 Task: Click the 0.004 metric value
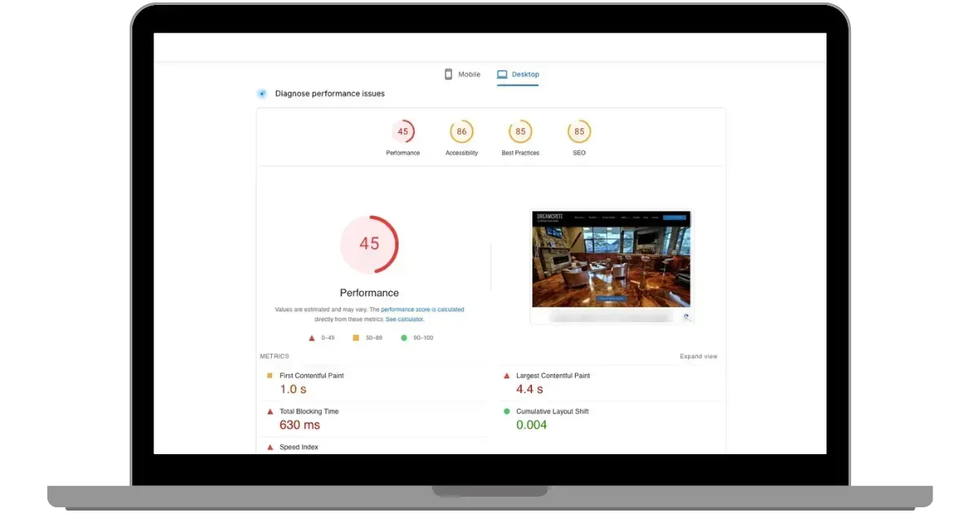[532, 426]
